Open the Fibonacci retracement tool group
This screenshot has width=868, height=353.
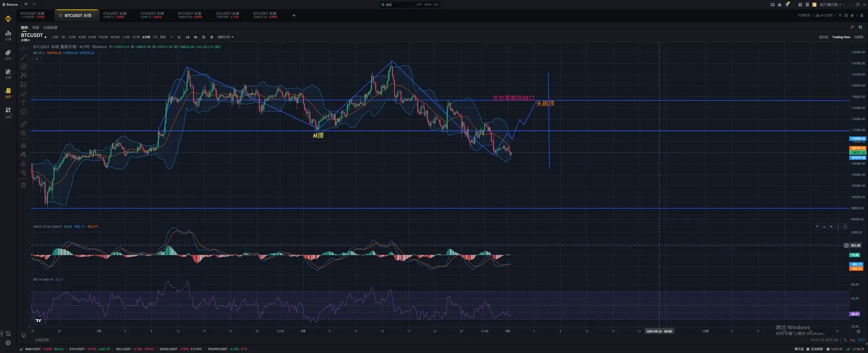[23, 67]
